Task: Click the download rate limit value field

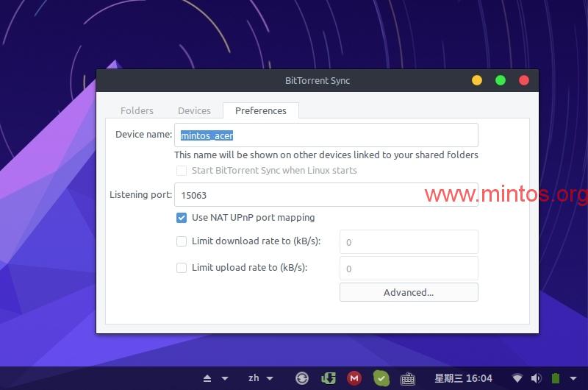Action: pos(409,242)
